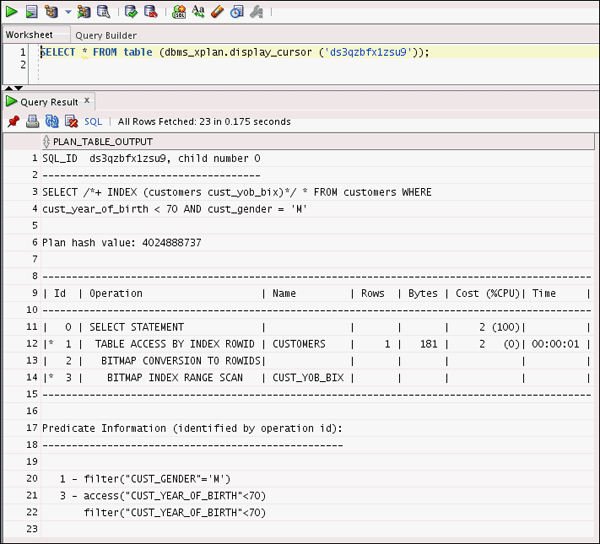This screenshot has width=600, height=544.
Task: Click the green Run Statement icon
Action: 12,12
